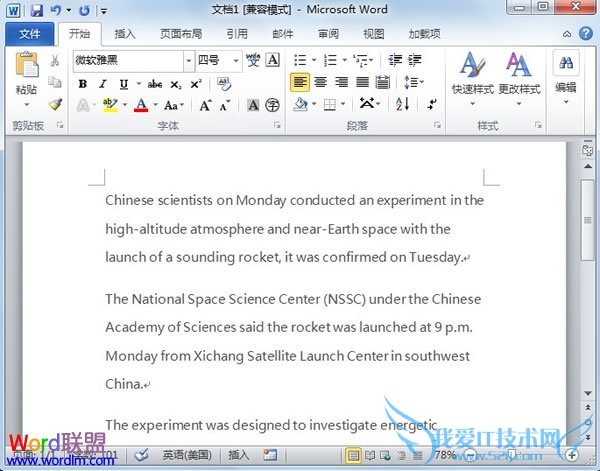Image resolution: width=600 pixels, height=471 pixels.
Task: Expand the borders dropdown arrow
Action: click(x=343, y=104)
